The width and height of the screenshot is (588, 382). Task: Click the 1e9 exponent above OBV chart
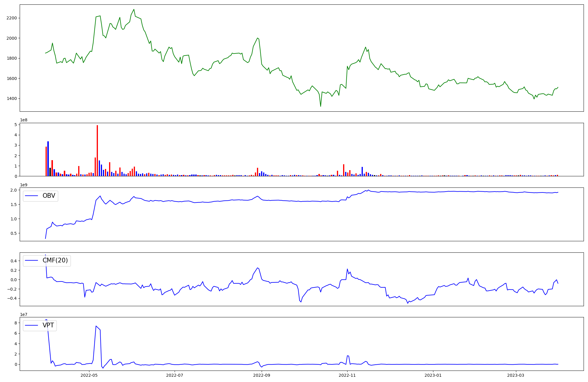click(24, 185)
